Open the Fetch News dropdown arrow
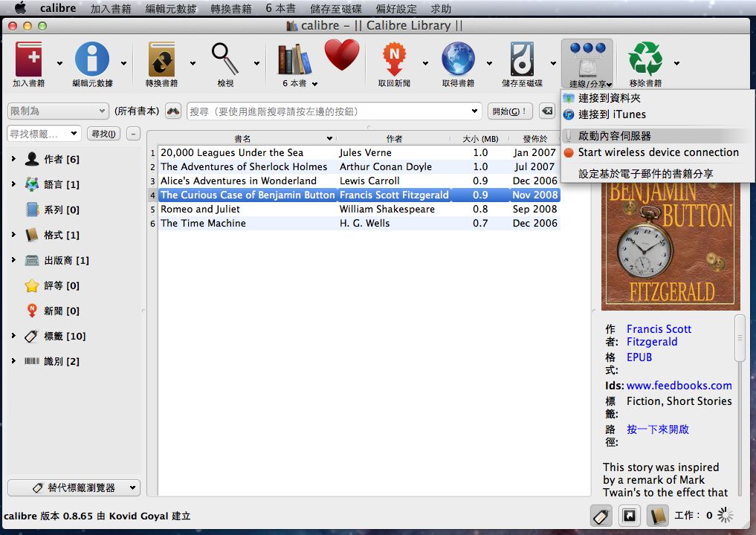The image size is (756, 535). coord(425,63)
